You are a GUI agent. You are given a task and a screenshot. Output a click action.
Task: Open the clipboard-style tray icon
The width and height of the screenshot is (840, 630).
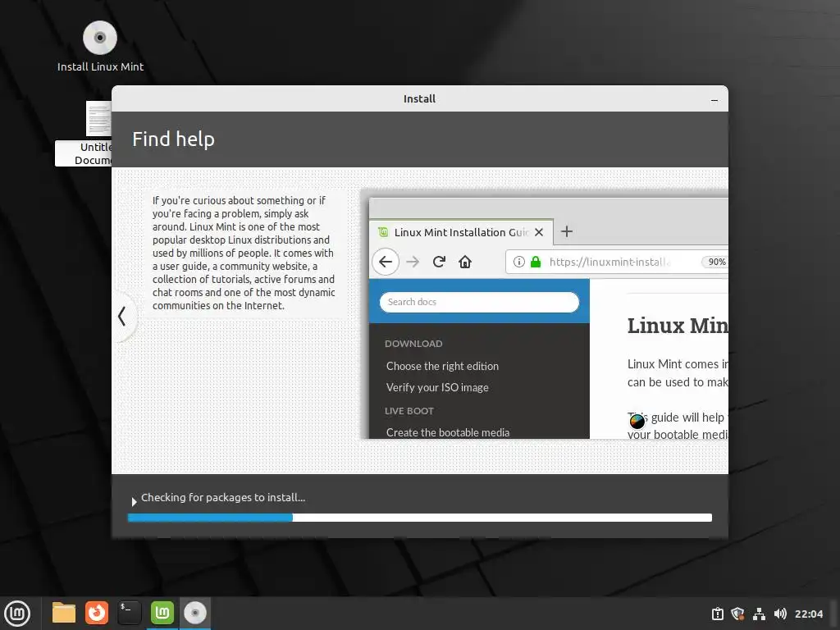tap(717, 614)
